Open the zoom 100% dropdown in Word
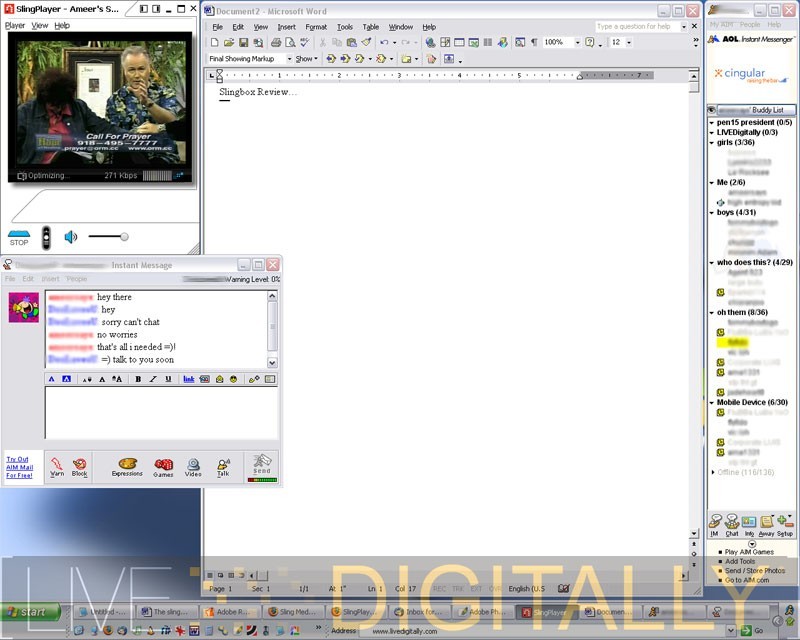The height and width of the screenshot is (640, 800). coord(575,43)
